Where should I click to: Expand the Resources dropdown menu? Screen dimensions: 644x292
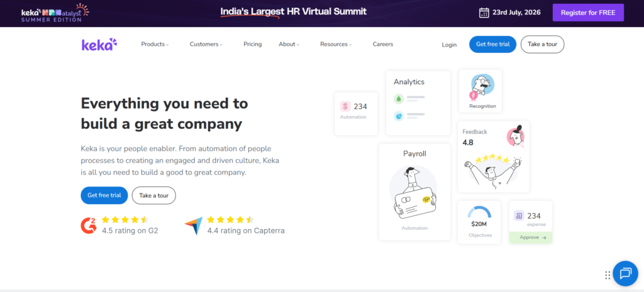[336, 45]
